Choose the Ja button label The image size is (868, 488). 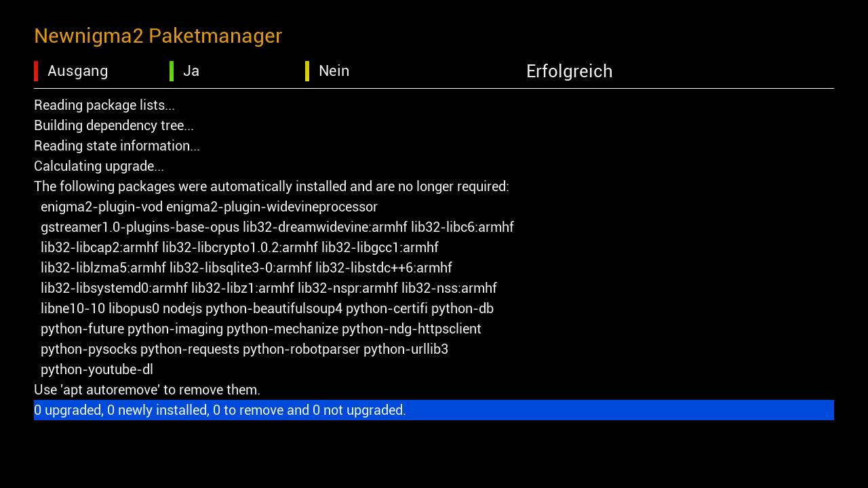pos(191,71)
